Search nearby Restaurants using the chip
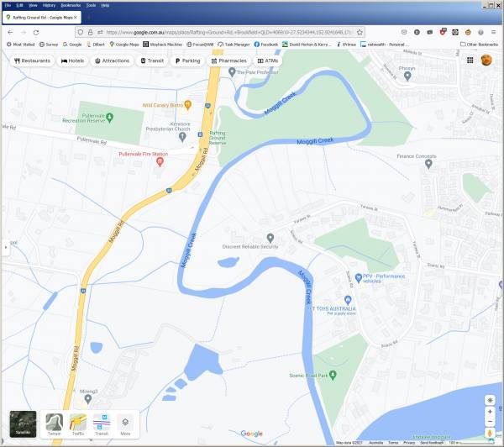This screenshot has height=447, width=504. click(32, 60)
